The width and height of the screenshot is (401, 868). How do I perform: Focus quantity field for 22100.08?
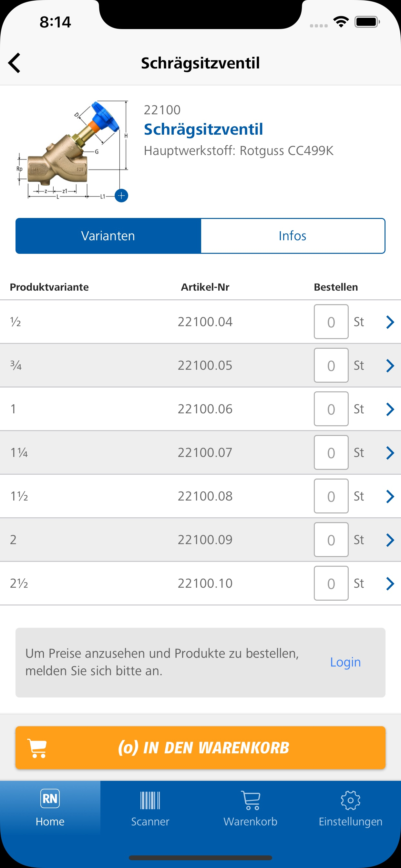(x=331, y=496)
